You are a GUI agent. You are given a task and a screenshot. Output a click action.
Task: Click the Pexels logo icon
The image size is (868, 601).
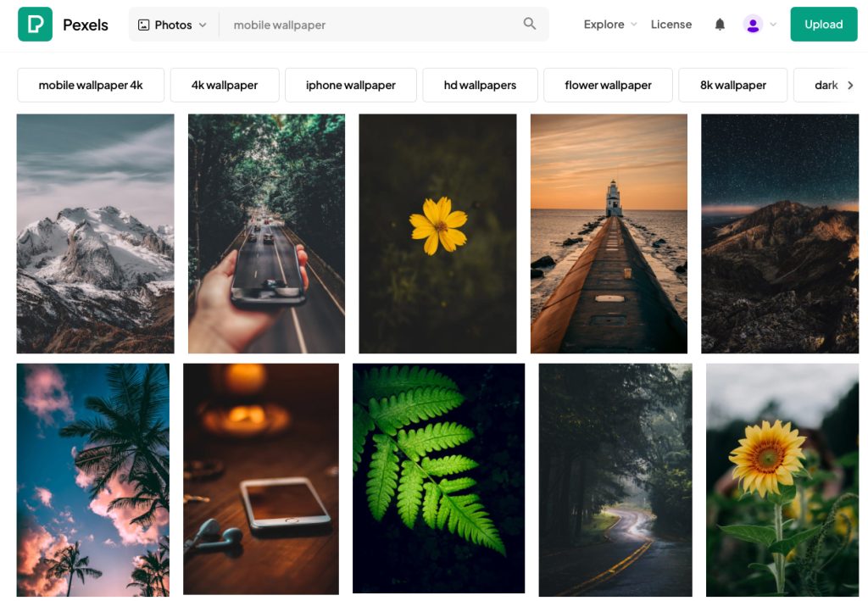tap(35, 25)
